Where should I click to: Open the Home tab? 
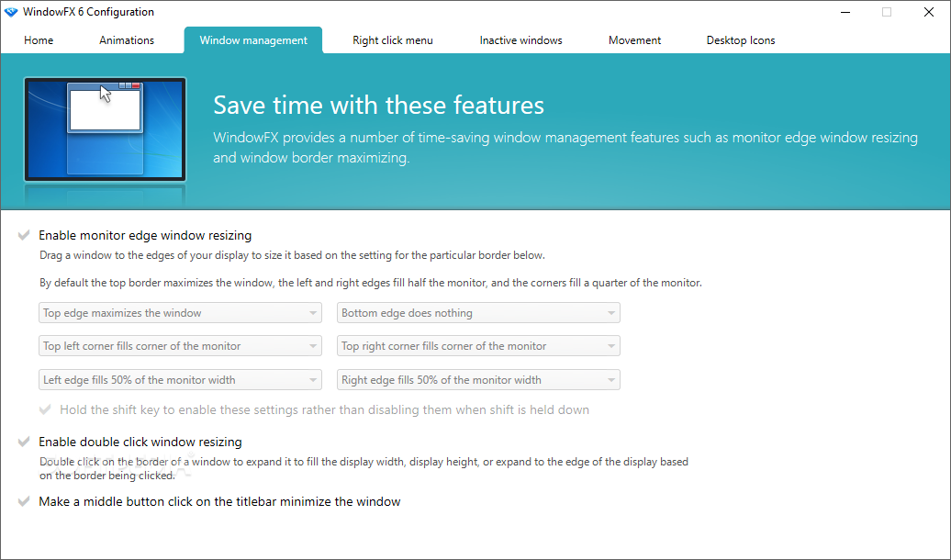39,40
